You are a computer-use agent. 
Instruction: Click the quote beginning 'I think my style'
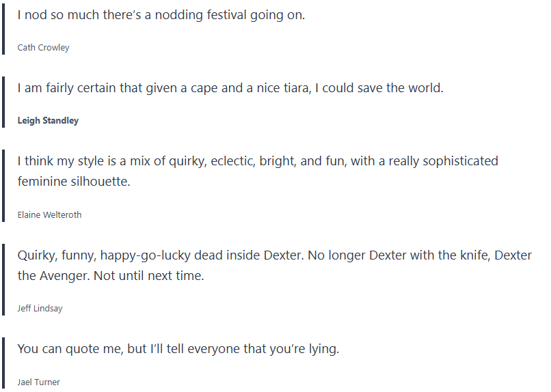(x=257, y=161)
